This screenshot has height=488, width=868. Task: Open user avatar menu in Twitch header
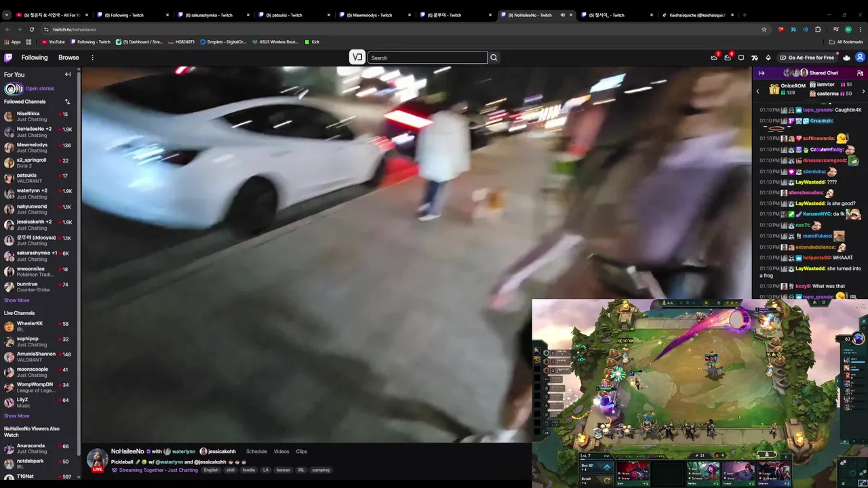tap(860, 58)
